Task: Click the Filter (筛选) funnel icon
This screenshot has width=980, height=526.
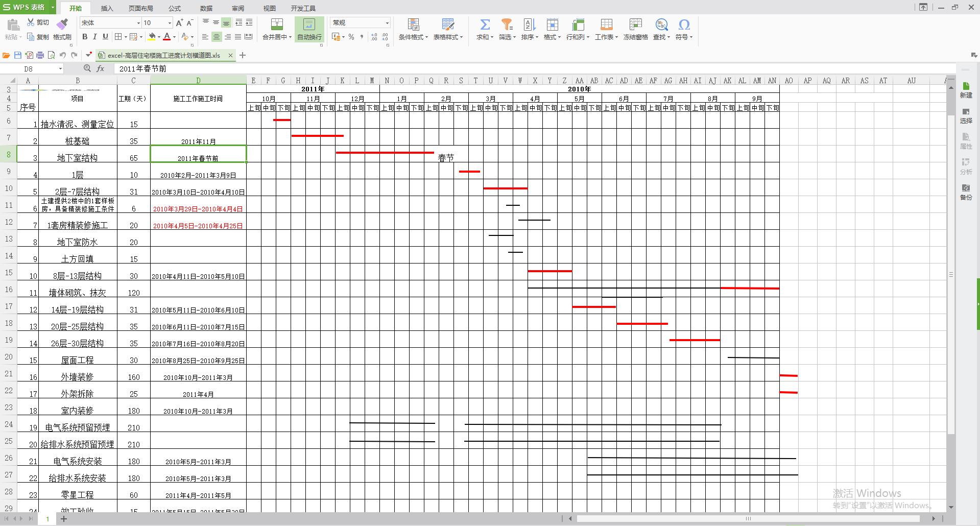Action: tap(507, 25)
